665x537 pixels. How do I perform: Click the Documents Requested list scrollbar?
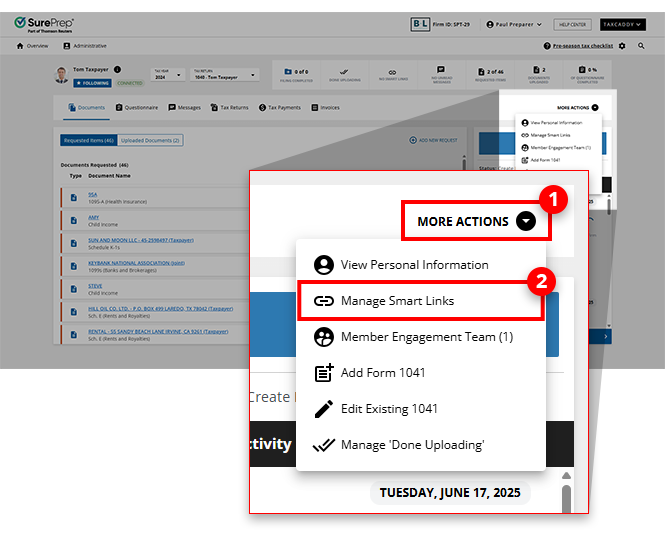click(x=464, y=163)
